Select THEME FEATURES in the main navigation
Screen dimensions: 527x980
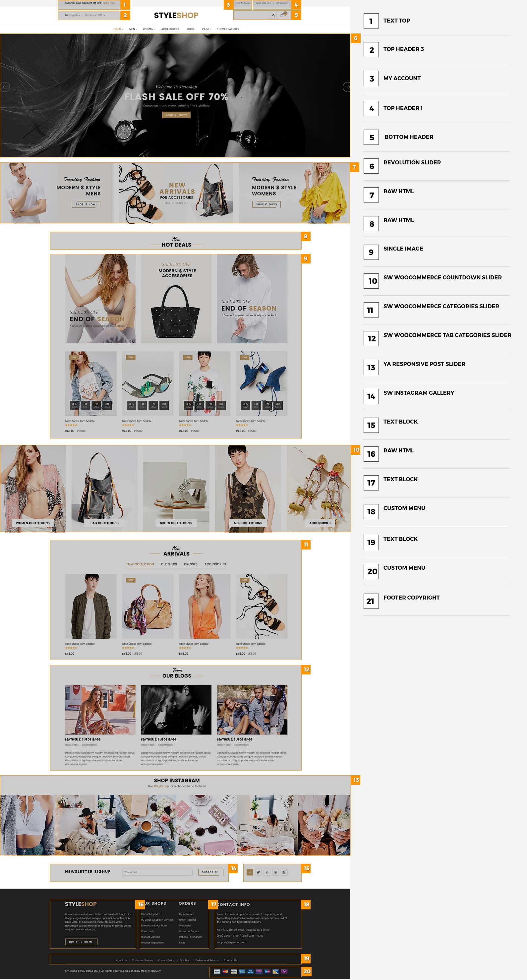pyautogui.click(x=228, y=29)
